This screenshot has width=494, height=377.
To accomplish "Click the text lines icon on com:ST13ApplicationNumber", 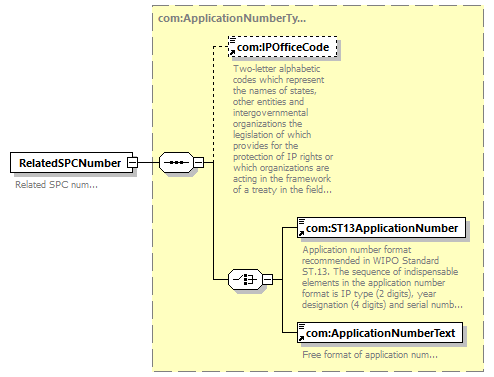I will (x=302, y=221).
